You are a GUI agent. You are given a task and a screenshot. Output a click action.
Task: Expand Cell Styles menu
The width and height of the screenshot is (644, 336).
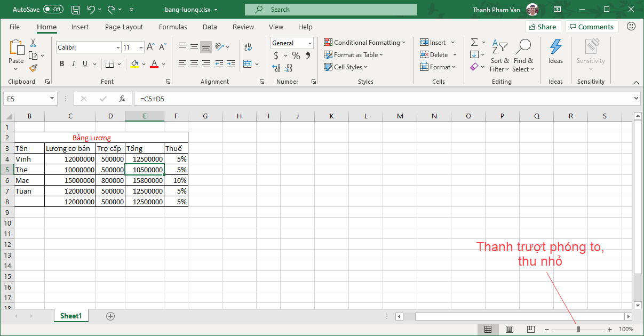coord(346,67)
